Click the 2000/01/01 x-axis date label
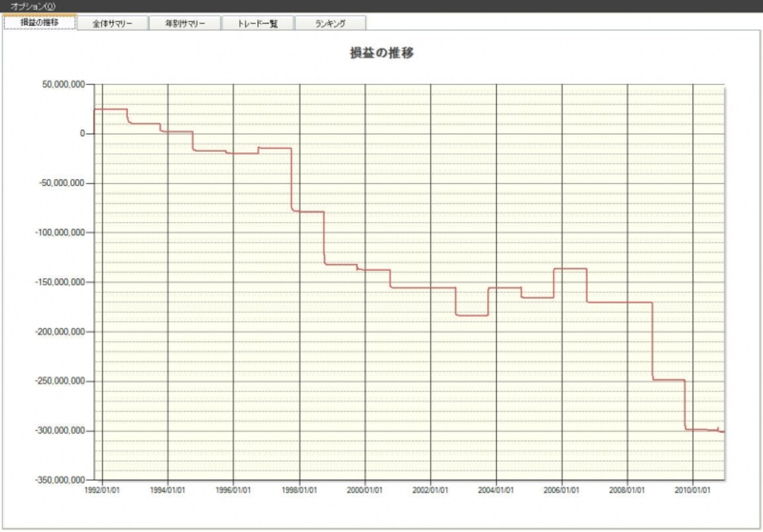The height and width of the screenshot is (532, 763). point(365,491)
